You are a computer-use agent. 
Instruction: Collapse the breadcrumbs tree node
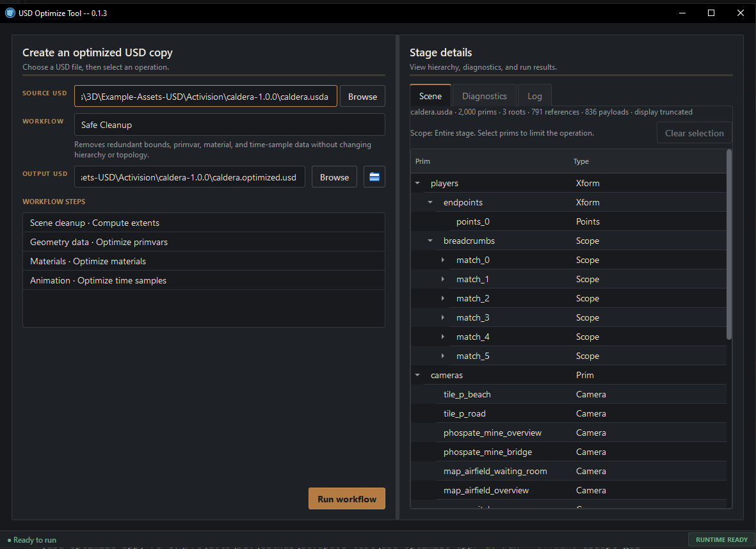click(430, 241)
